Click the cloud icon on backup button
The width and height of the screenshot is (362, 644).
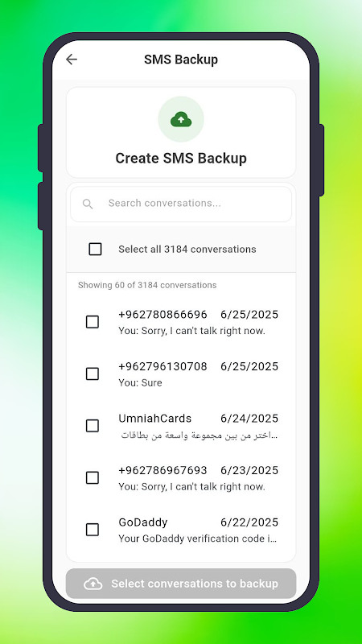tap(93, 584)
